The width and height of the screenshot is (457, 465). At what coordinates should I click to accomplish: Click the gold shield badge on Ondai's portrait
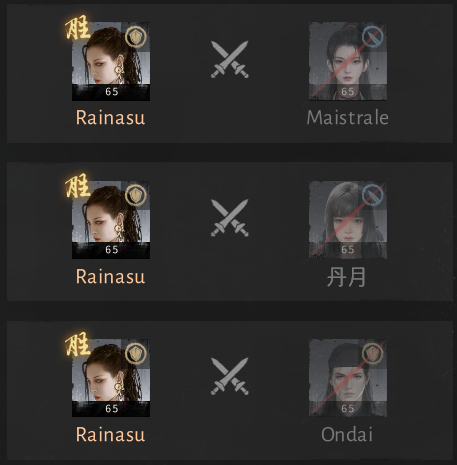pos(373,354)
